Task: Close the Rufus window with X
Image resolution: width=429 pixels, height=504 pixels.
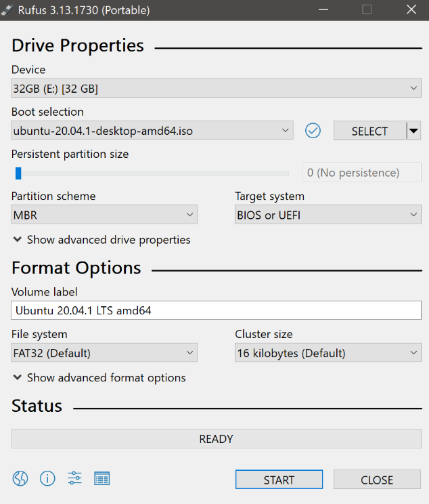Action: point(411,9)
